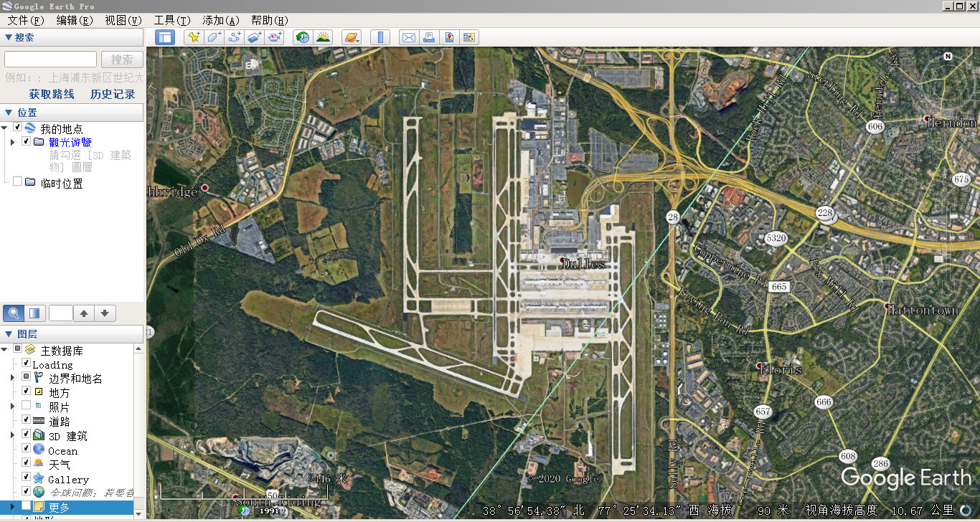Disable the 天气 weather layer checkbox
Viewport: 980px width, 522px height.
tap(26, 463)
